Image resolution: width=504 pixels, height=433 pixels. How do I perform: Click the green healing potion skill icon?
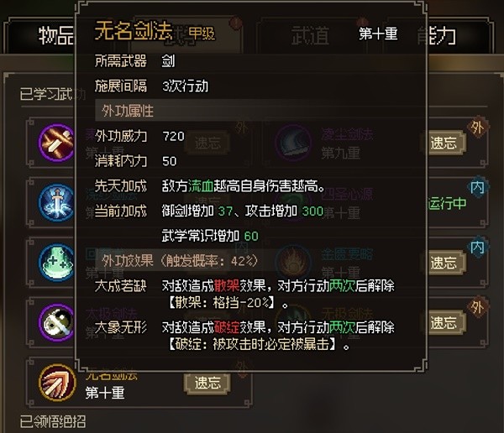point(57,263)
